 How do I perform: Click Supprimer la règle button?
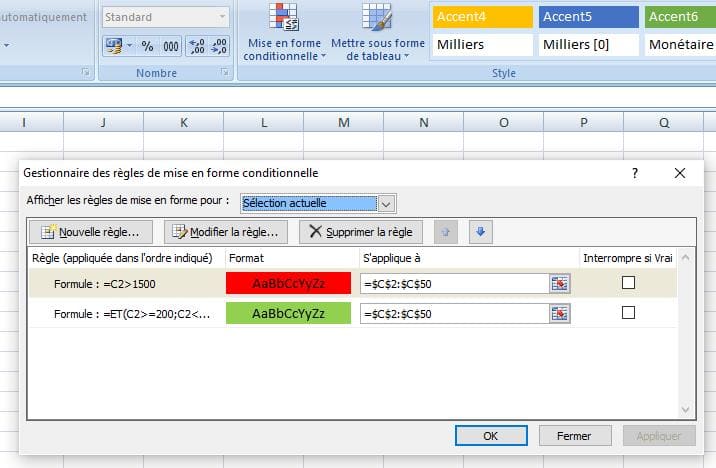361,232
